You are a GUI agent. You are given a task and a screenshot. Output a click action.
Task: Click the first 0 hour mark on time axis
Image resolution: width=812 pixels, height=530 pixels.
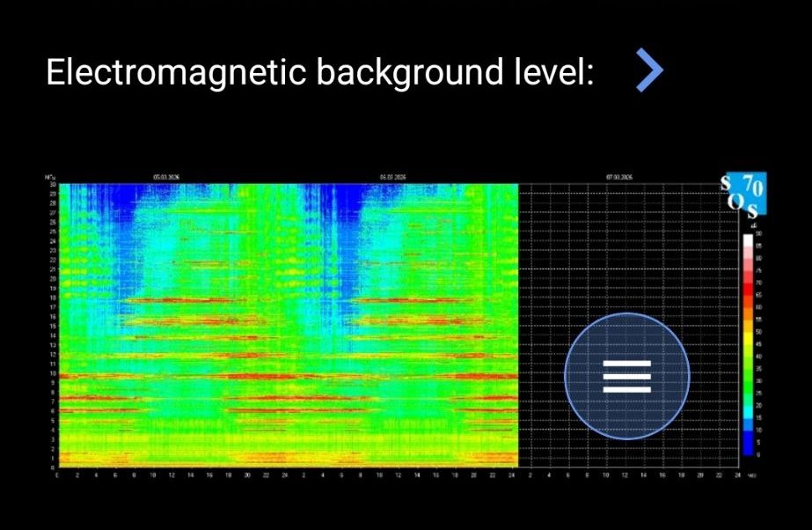[x=57, y=475]
